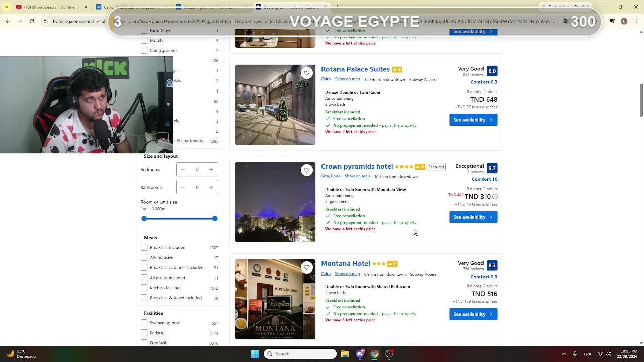
Task: Go back using the browser back arrow
Action: 8,21
